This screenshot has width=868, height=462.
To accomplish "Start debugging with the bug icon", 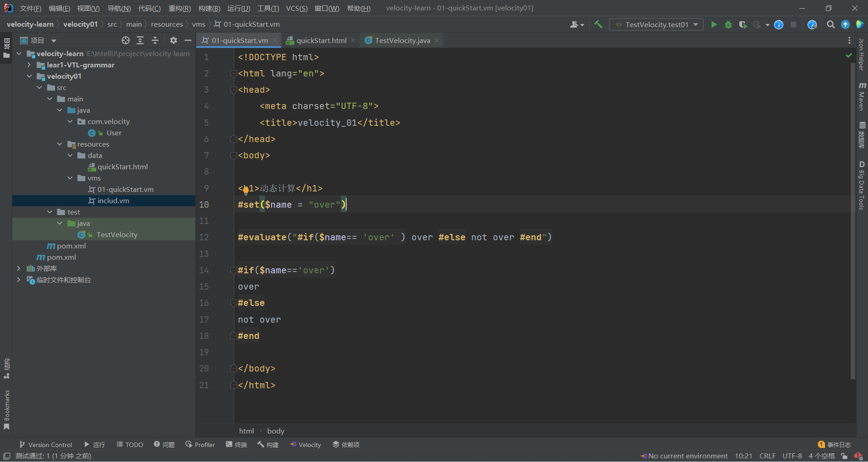I will click(x=728, y=24).
